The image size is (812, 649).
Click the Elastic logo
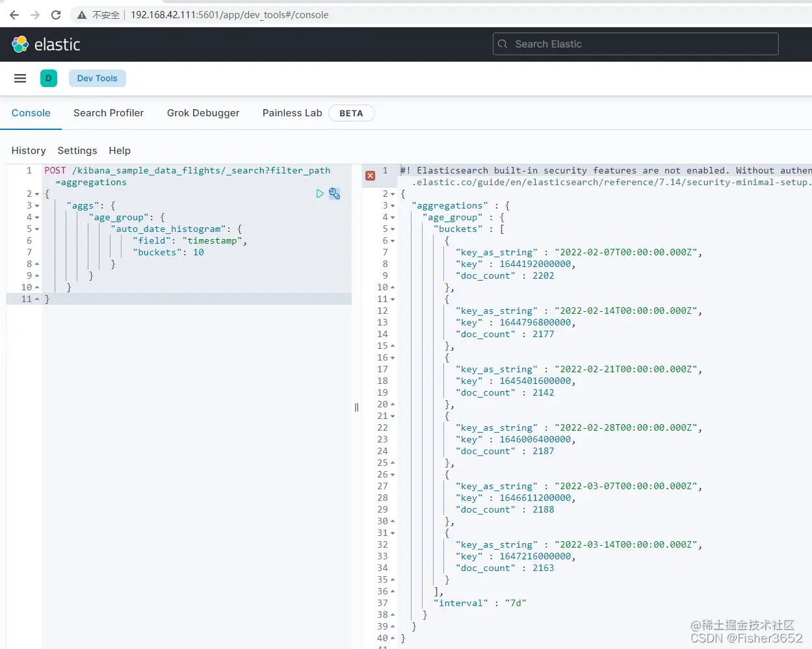coord(46,44)
